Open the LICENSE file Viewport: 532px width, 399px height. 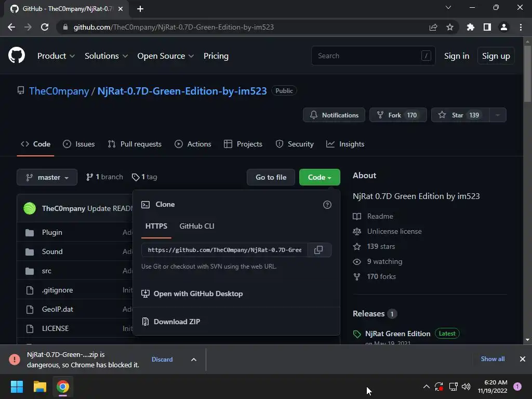point(55,328)
